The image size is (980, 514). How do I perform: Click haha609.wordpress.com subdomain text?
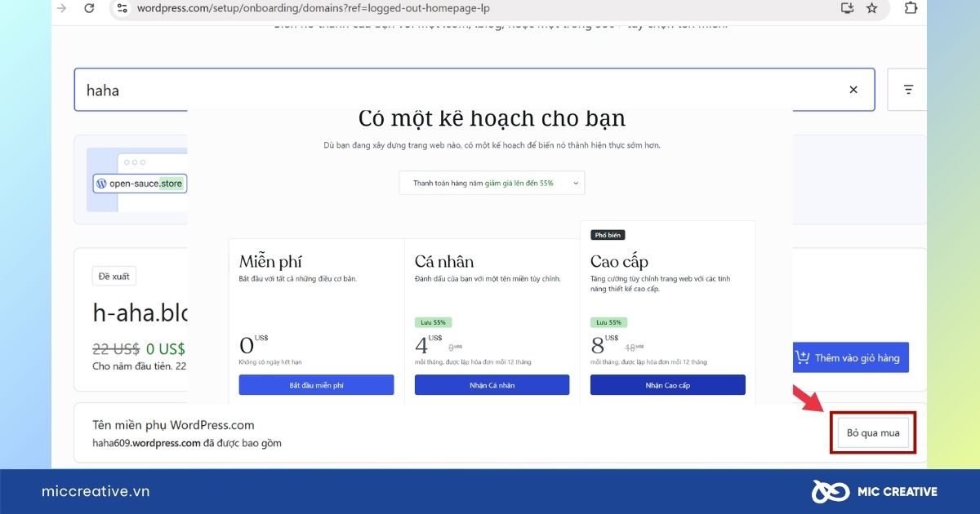[147, 443]
